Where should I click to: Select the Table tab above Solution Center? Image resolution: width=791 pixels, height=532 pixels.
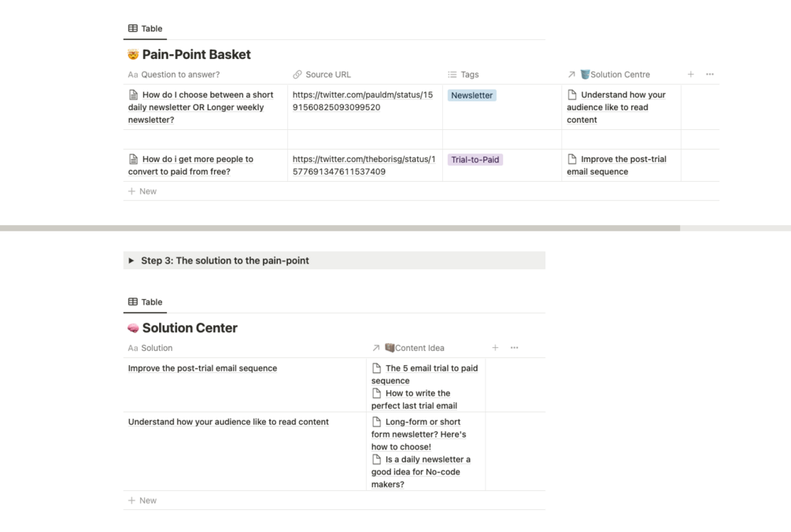pos(145,302)
